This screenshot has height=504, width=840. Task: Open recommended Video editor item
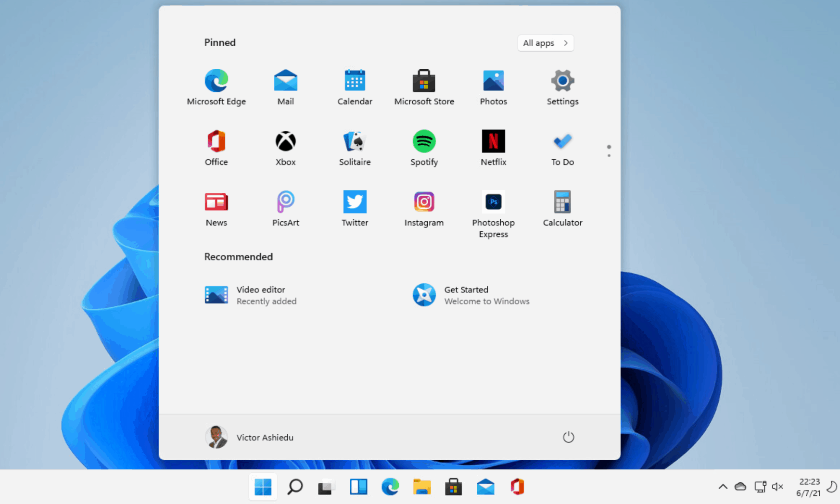pyautogui.click(x=251, y=295)
